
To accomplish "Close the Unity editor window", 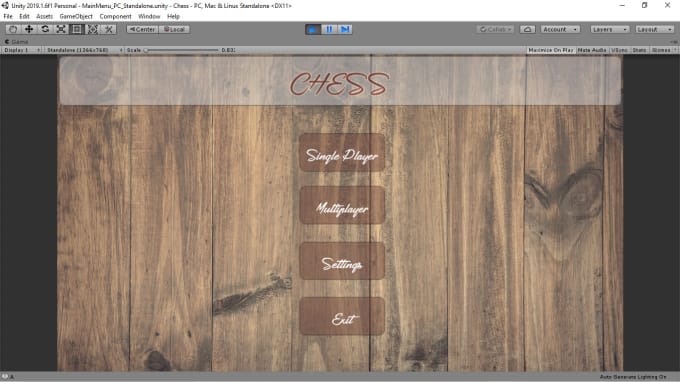I will 667,5.
